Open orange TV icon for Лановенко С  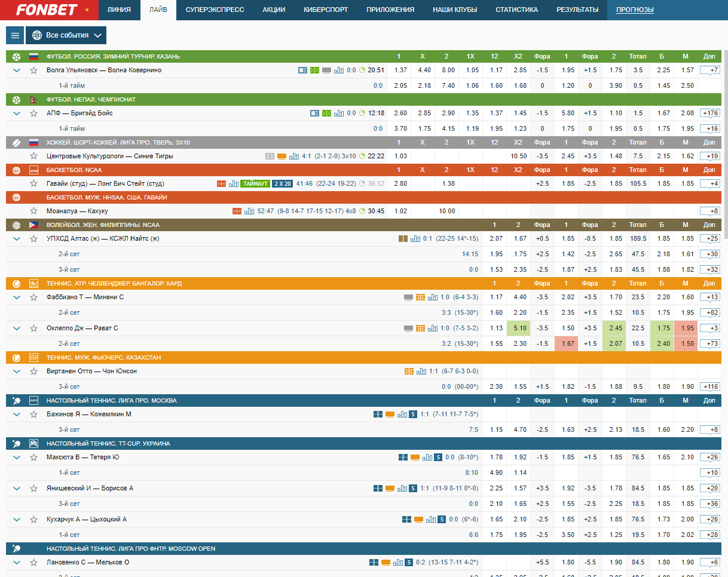point(386,563)
